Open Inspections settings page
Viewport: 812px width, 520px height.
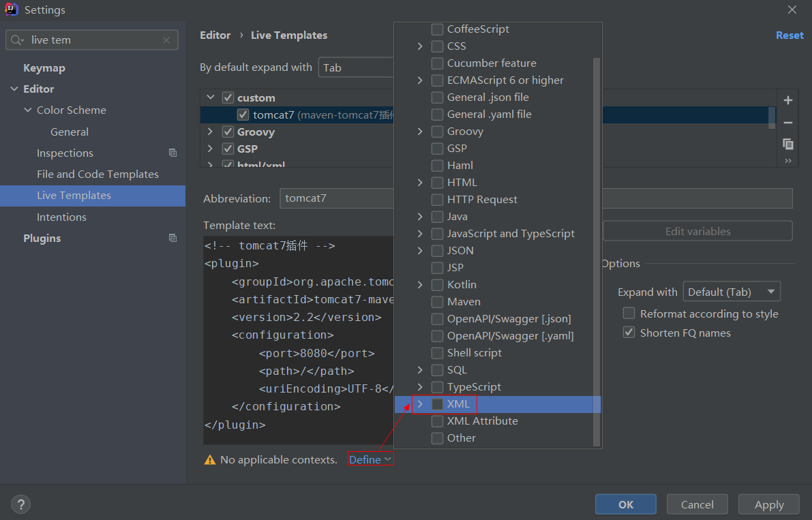point(65,153)
